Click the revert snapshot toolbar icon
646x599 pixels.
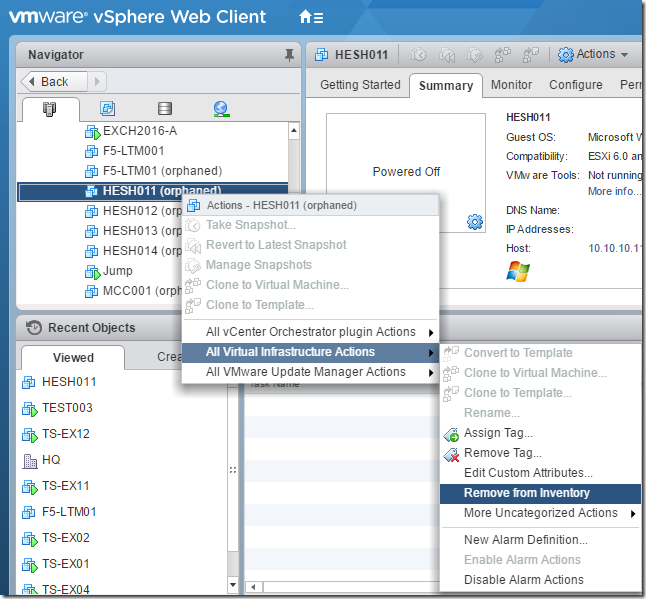tap(447, 54)
